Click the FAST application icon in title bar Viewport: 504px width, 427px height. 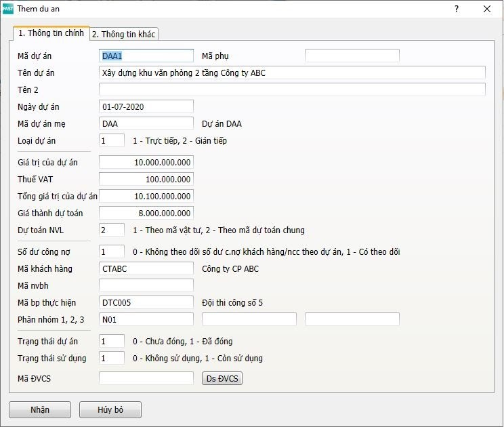point(8,9)
